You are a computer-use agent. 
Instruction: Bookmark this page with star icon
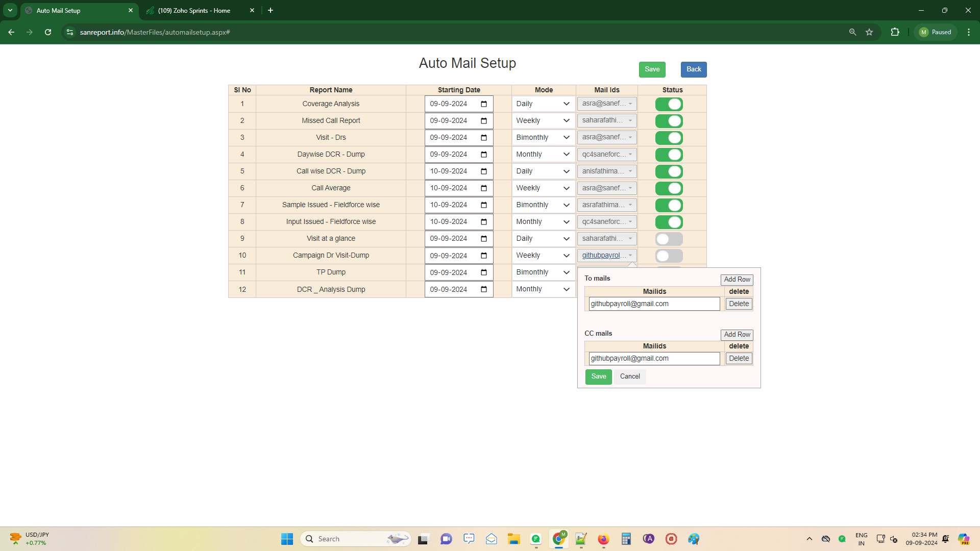pyautogui.click(x=869, y=32)
